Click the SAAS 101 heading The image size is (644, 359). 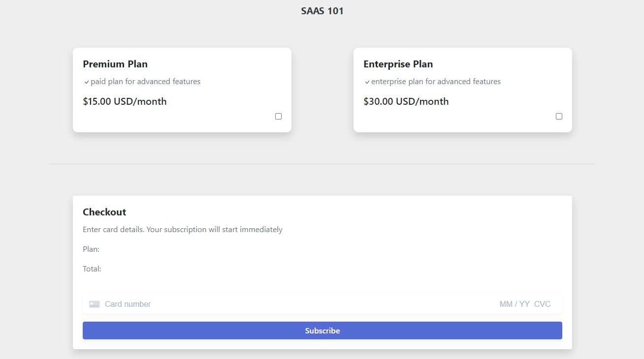[322, 11]
